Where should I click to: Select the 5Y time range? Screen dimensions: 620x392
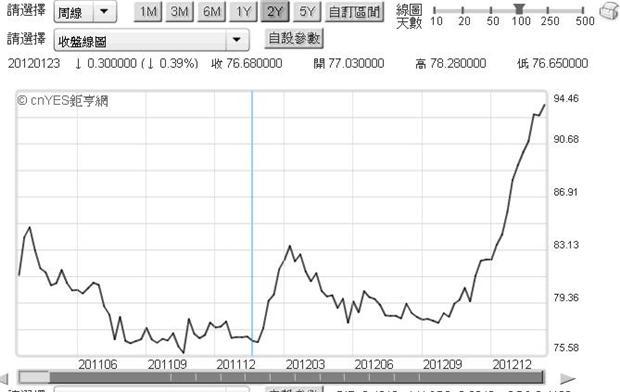(307, 12)
